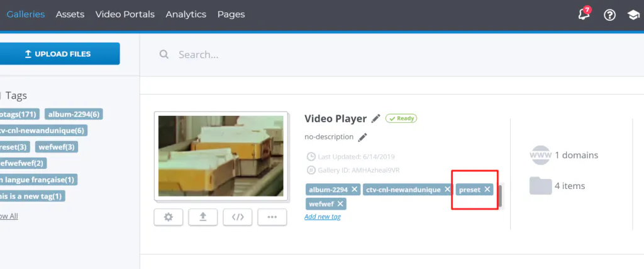The width and height of the screenshot is (644, 269).
Task: Open the help question mark icon
Action: coord(609,15)
